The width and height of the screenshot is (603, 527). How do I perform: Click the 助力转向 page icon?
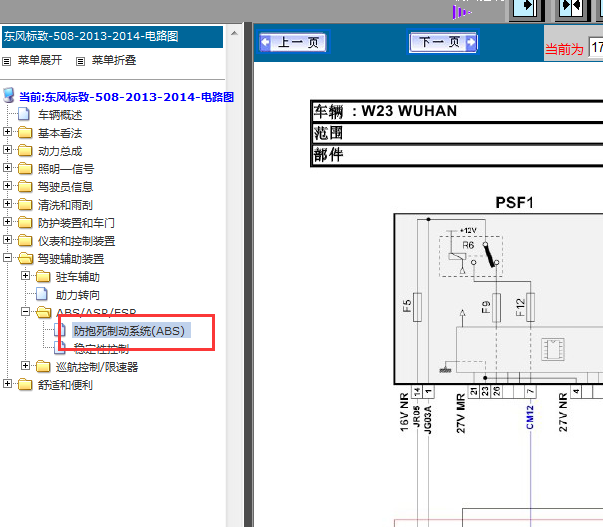[x=42, y=294]
